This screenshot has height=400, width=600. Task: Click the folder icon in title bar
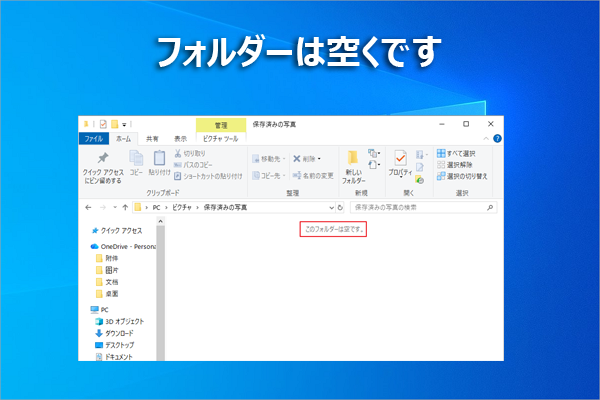click(86, 124)
